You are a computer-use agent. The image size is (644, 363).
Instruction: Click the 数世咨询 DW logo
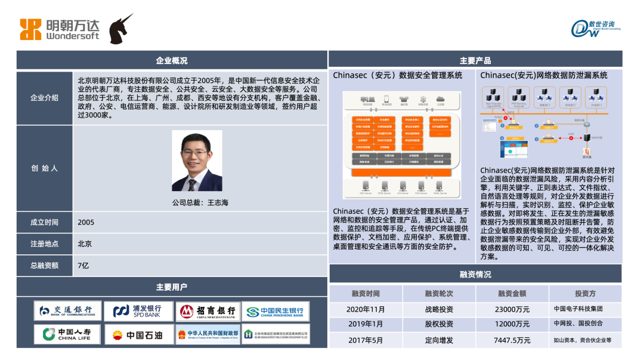[596, 29]
